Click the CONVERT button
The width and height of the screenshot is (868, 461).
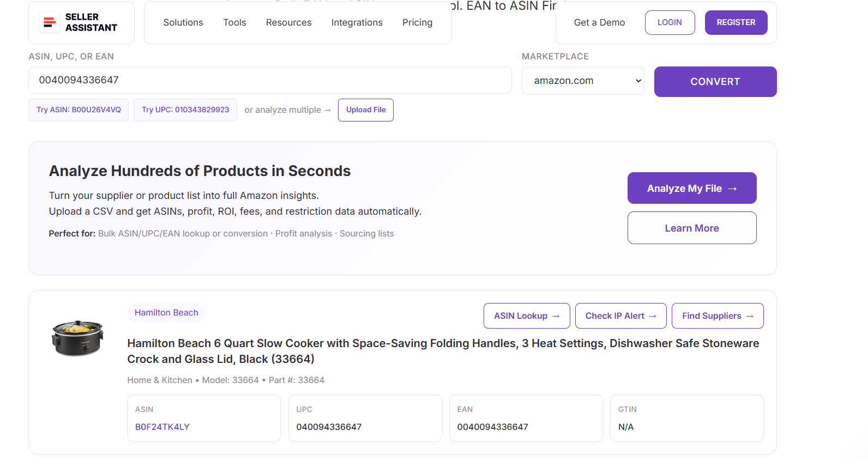pos(715,82)
